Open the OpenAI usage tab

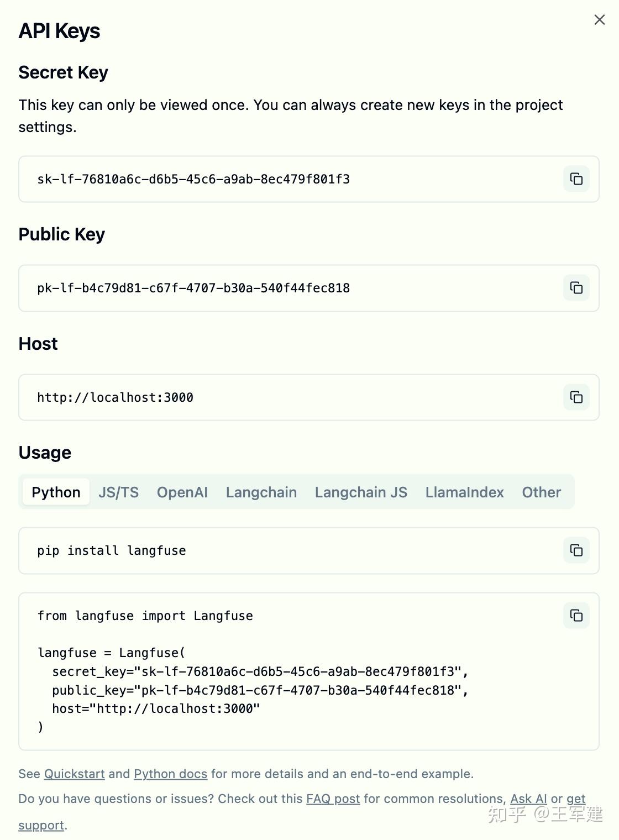click(x=182, y=492)
